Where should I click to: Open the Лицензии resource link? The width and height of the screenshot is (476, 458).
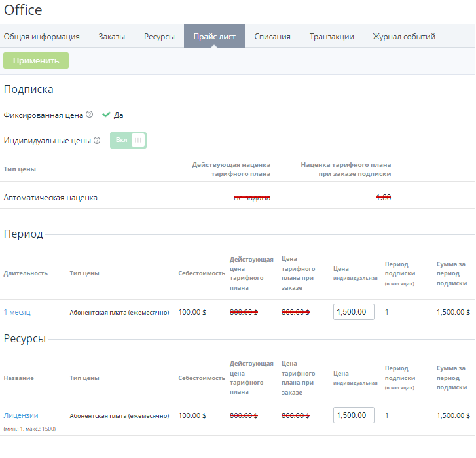click(21, 415)
